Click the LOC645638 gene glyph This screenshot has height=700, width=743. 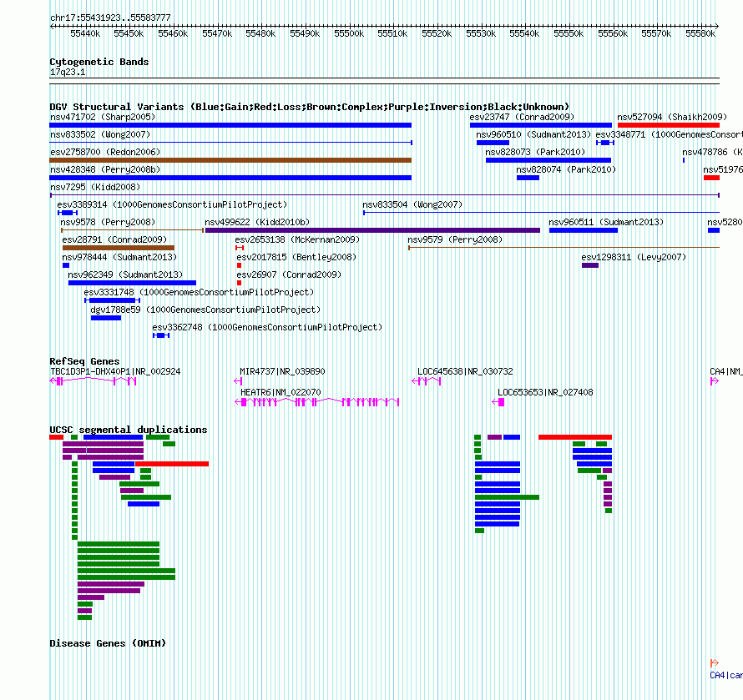(427, 380)
